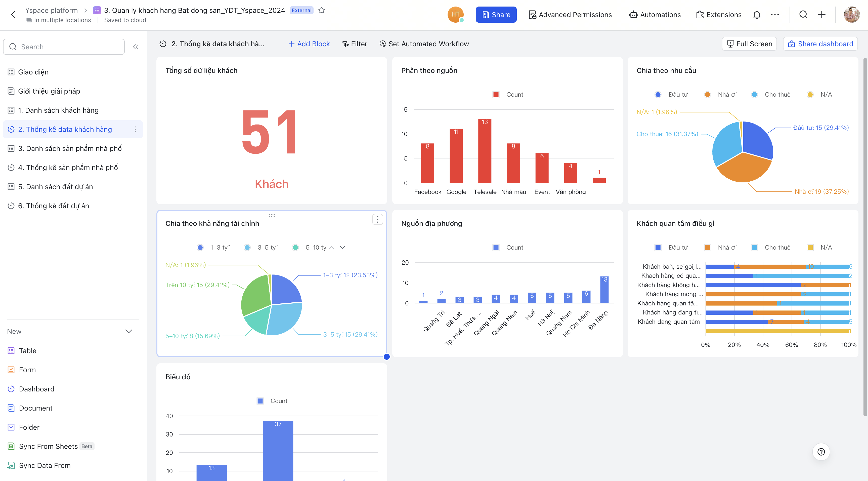
Task: Click Yspace platform breadcrumb
Action: tap(51, 10)
